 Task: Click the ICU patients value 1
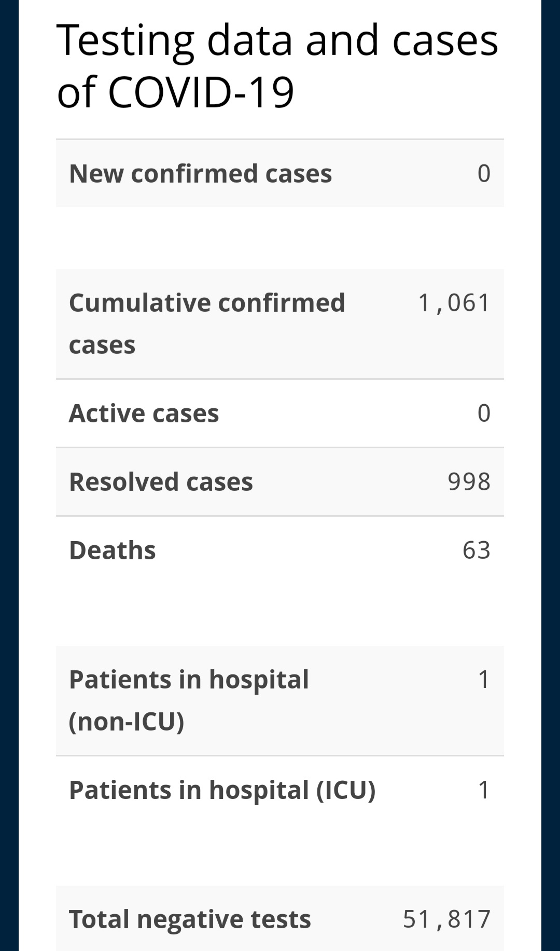(484, 790)
